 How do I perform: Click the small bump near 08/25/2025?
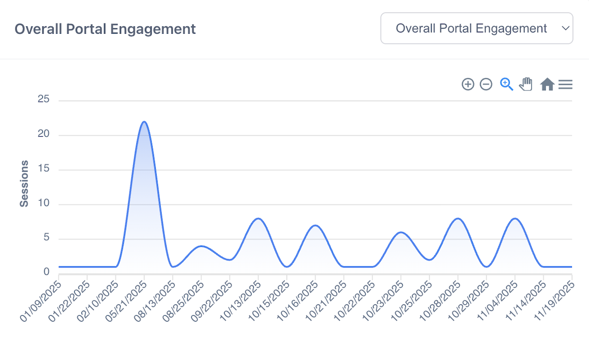point(201,246)
